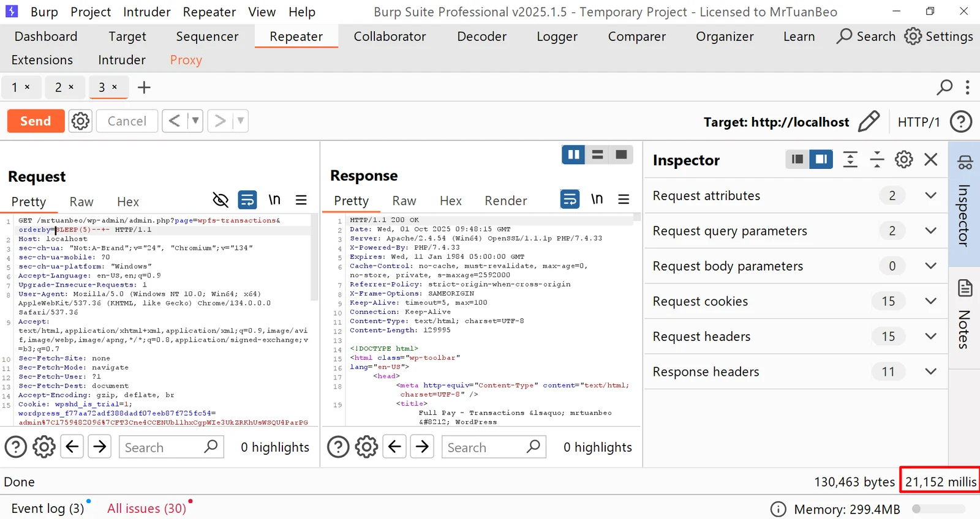Switch to the Proxy tab
This screenshot has width=980, height=519.
186,60
